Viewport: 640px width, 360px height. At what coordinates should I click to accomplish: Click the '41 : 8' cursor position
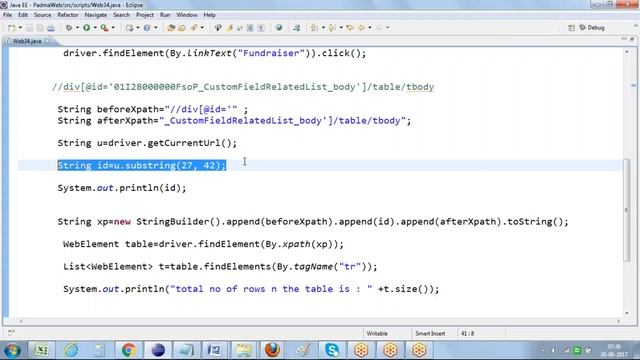pos(467,333)
